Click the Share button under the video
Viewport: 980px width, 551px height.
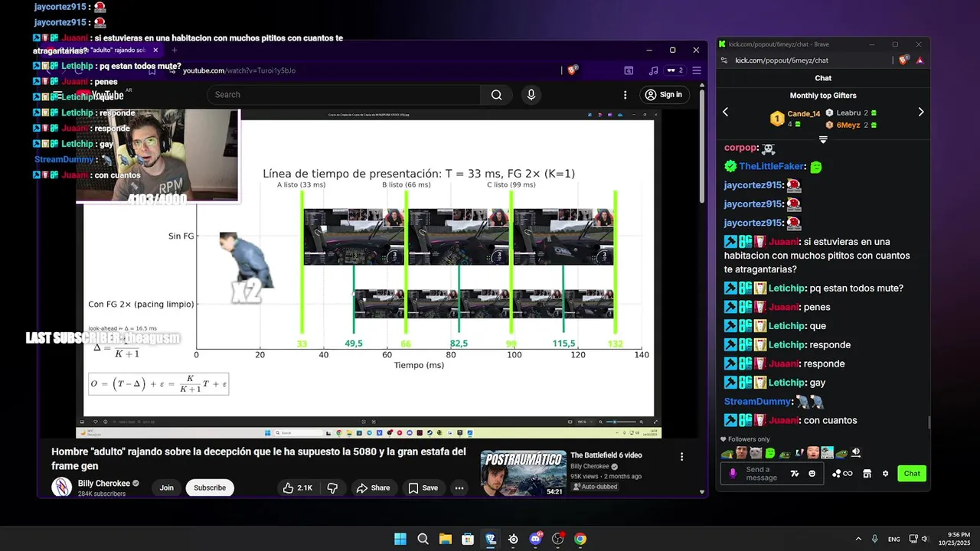tap(373, 487)
